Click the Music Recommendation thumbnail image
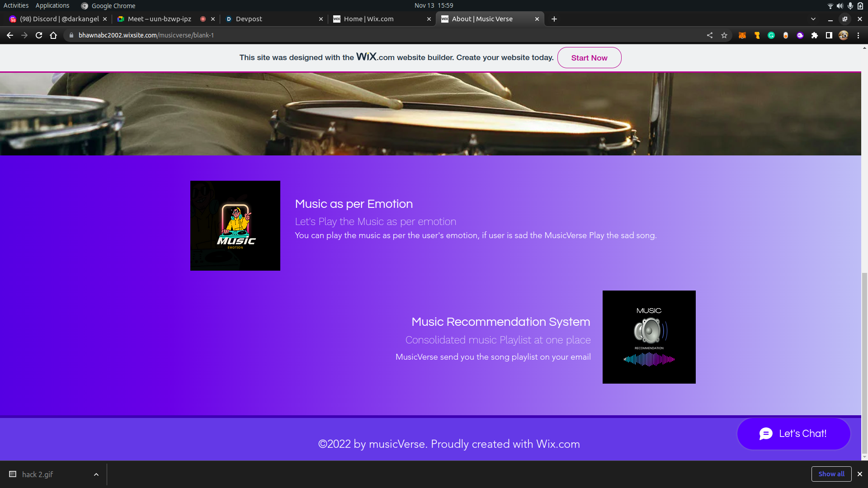Screen dimensions: 868x488 coord(649,337)
